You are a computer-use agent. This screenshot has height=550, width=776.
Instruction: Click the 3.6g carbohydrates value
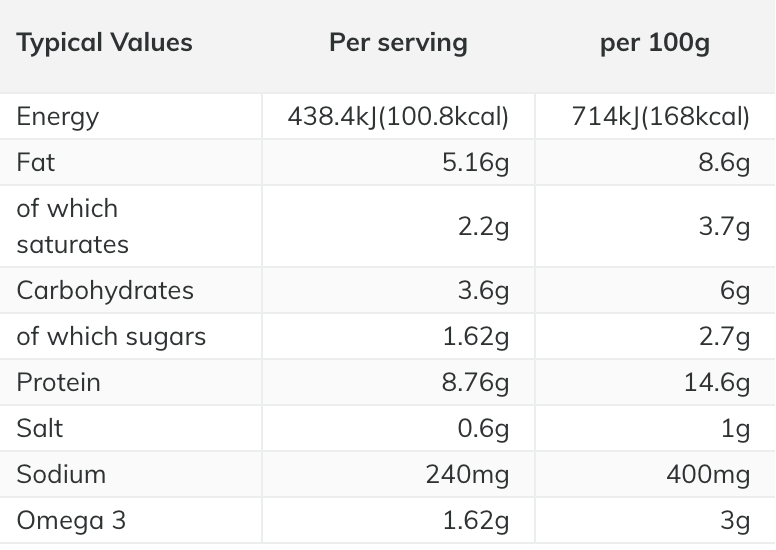(483, 291)
